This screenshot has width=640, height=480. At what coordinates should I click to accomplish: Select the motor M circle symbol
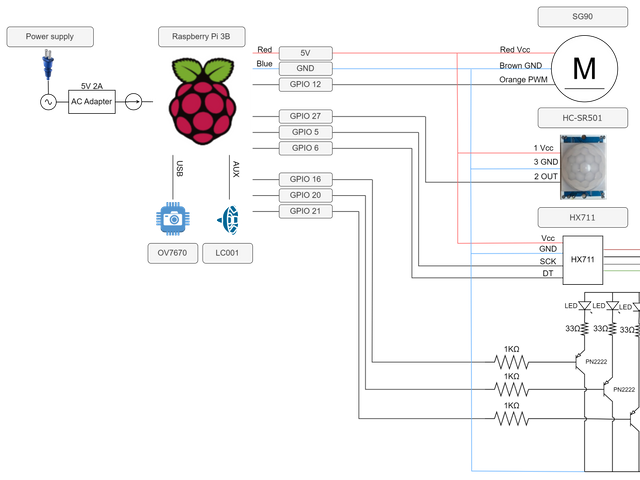pos(584,68)
